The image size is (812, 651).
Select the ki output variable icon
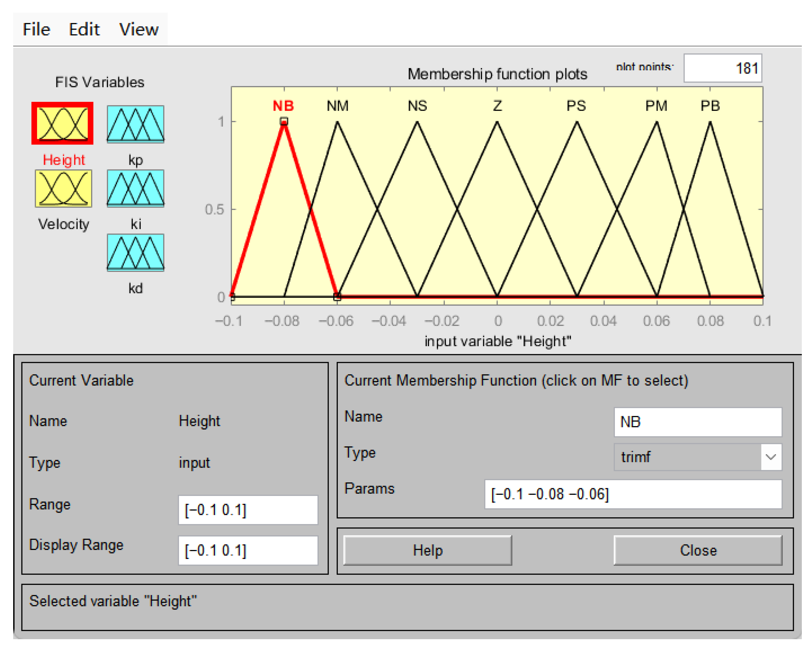pos(135,188)
